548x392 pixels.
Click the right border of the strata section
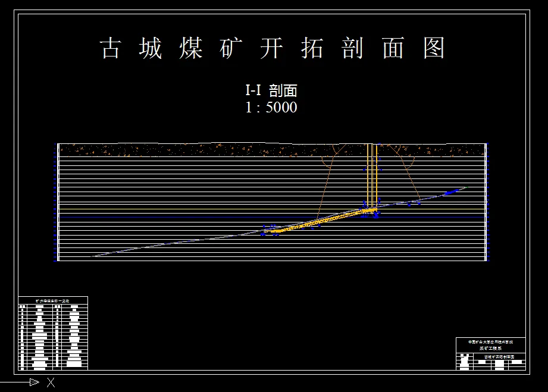[487, 202]
